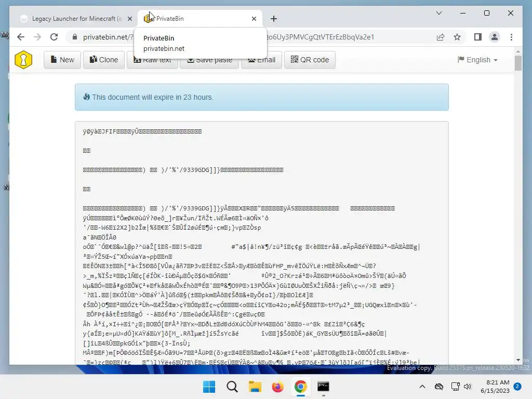Open the network tray icon
This screenshot has height=399, width=532.
coord(455,387)
